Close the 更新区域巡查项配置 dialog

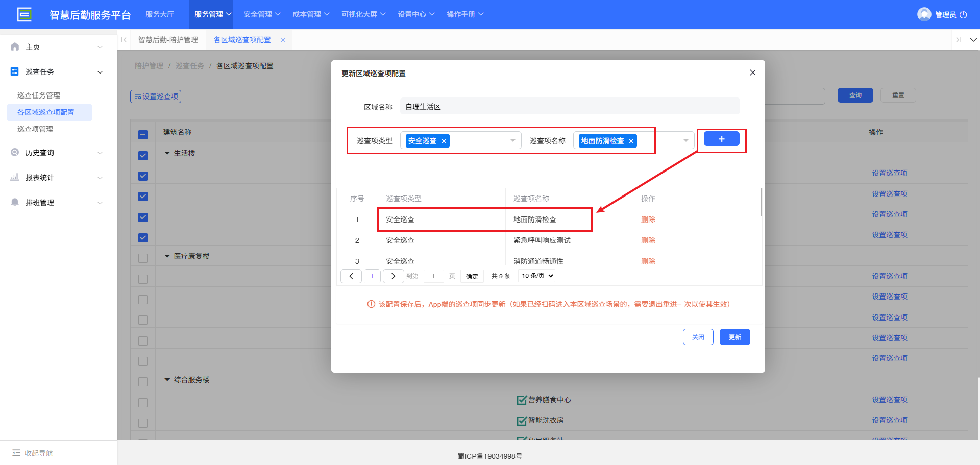click(752, 72)
